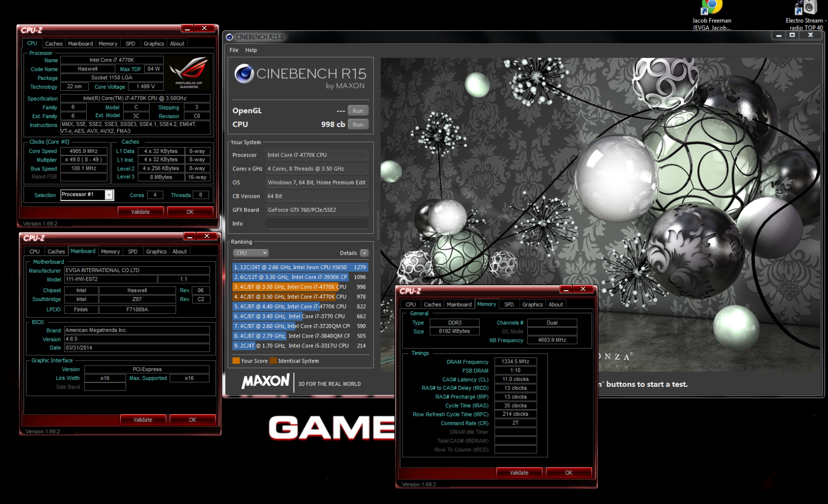Click manufacturer field EVGA INTERNATIONAL CO.LTD

click(137, 270)
